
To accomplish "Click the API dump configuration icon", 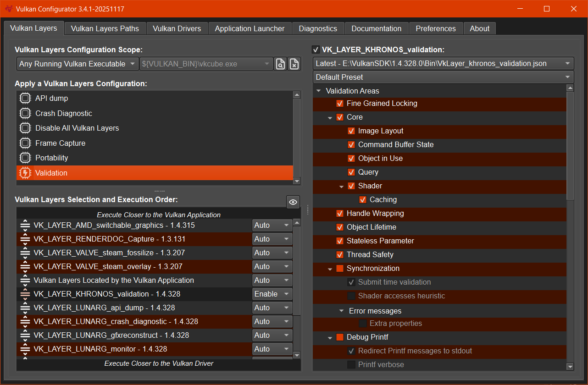I will [x=25, y=99].
